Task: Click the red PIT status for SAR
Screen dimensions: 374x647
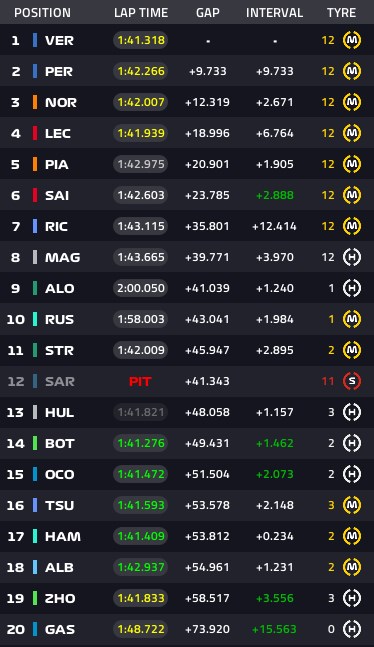Action: 140,382
